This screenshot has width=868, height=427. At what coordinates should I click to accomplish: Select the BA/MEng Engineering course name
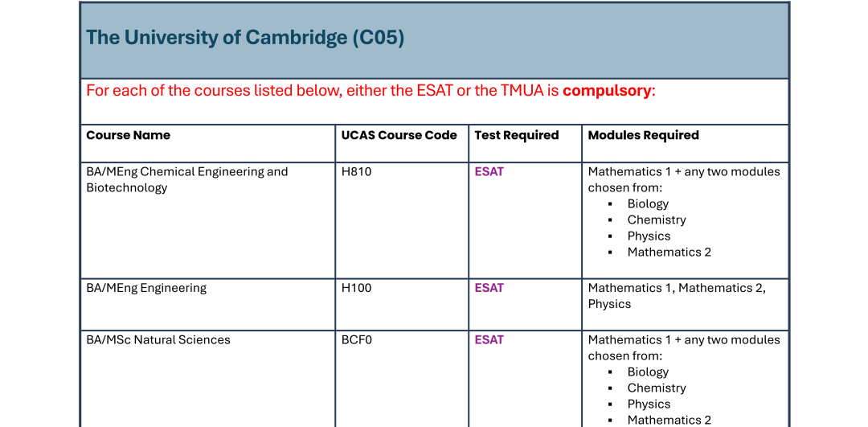(x=146, y=288)
